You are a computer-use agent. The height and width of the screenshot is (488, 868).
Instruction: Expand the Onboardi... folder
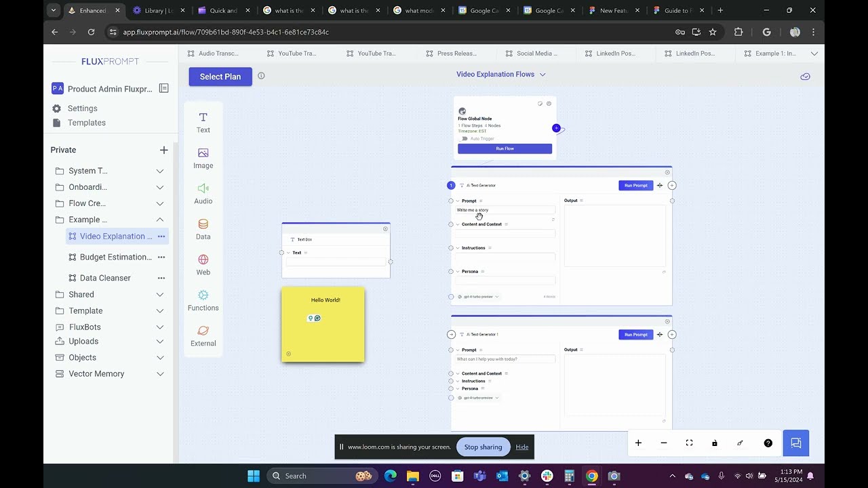pos(160,187)
